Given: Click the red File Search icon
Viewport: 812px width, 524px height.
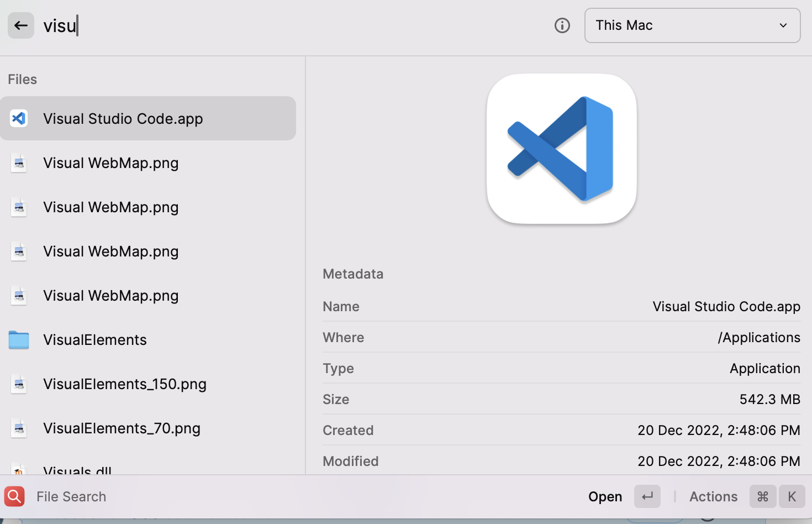Looking at the screenshot, I should (14, 496).
